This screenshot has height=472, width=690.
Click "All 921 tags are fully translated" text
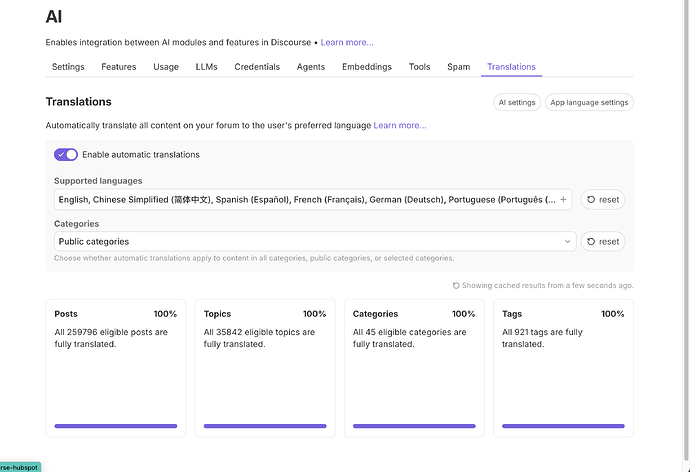pyautogui.click(x=542, y=338)
